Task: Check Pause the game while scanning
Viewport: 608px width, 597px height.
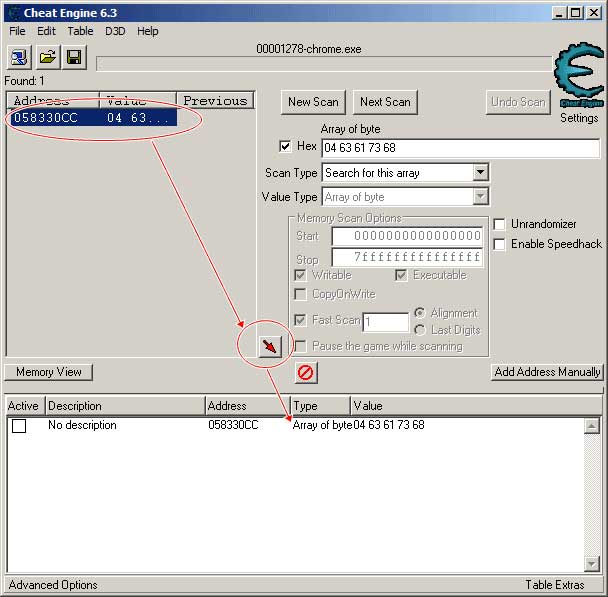Action: (300, 346)
